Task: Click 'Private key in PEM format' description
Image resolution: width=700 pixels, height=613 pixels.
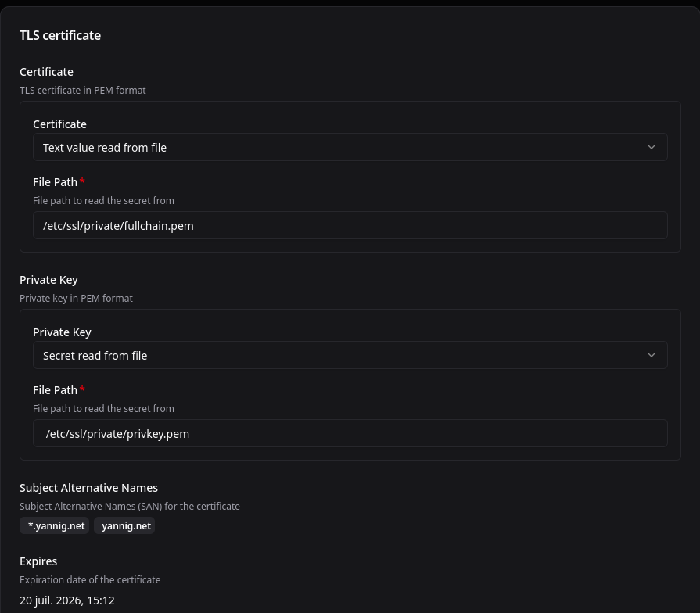Action: pyautogui.click(x=76, y=298)
